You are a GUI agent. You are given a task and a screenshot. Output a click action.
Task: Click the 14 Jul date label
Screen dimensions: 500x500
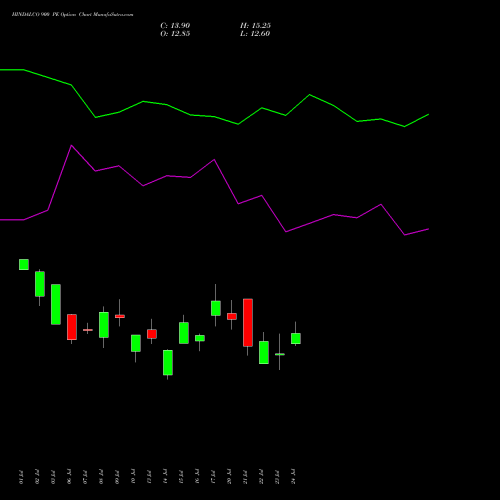tap(165, 477)
